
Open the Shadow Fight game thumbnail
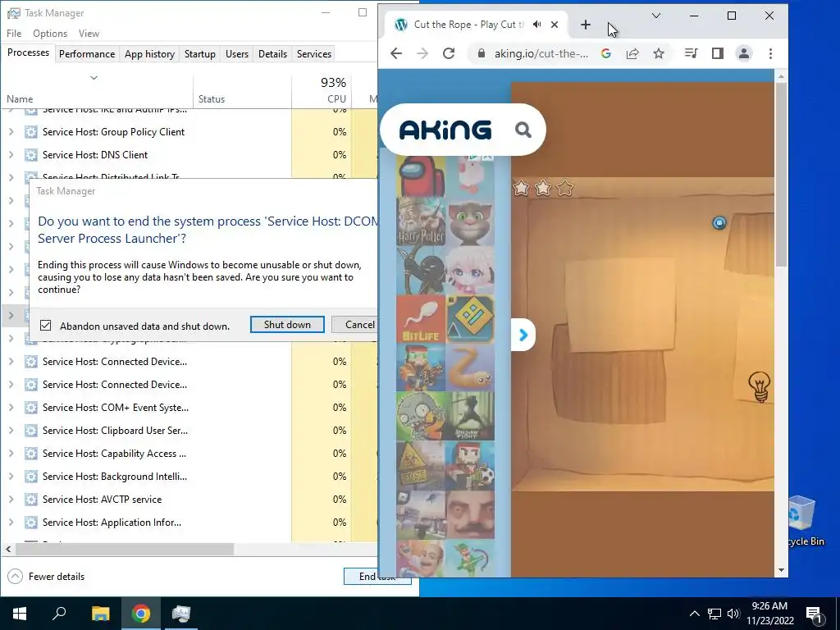pyautogui.click(x=470, y=416)
